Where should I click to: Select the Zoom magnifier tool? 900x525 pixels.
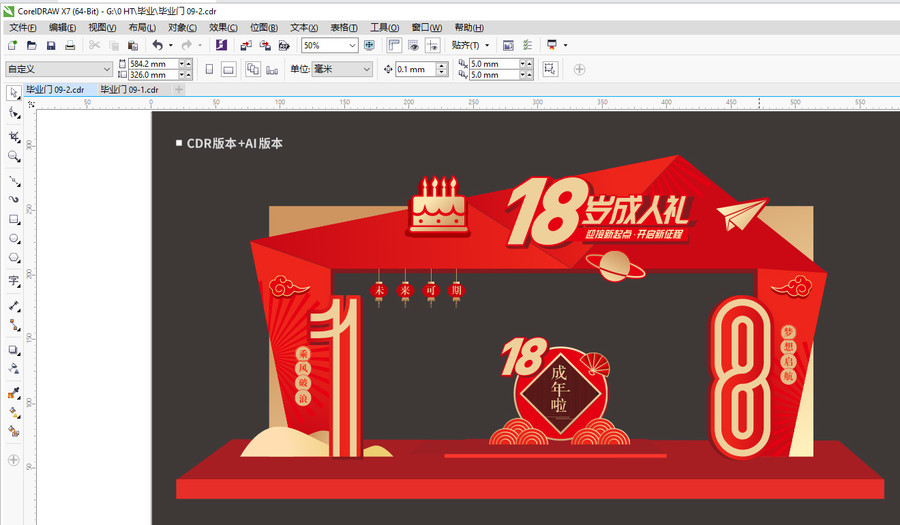point(14,156)
